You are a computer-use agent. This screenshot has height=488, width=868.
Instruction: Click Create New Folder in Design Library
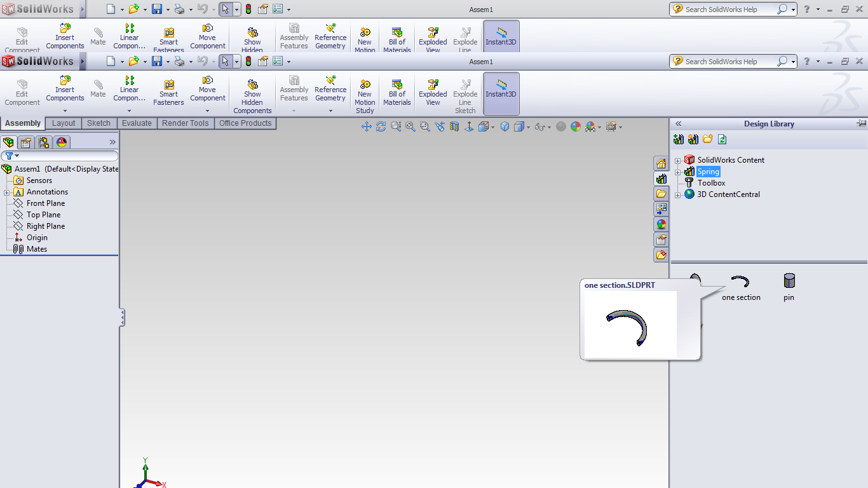708,139
